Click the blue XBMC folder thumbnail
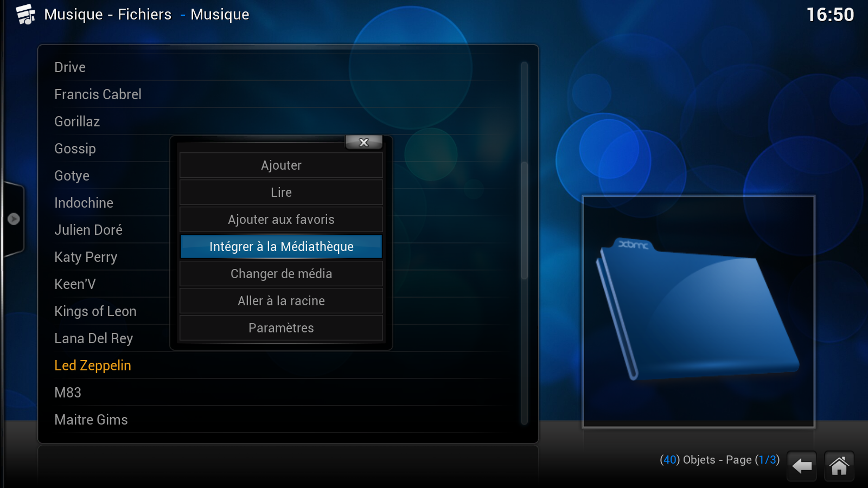 698,311
